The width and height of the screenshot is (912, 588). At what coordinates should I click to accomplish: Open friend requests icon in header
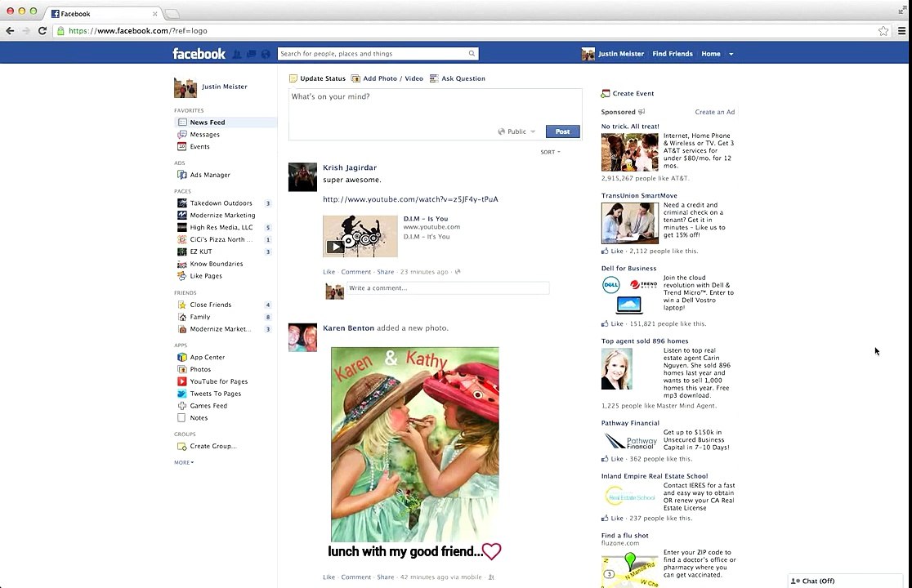tap(237, 54)
